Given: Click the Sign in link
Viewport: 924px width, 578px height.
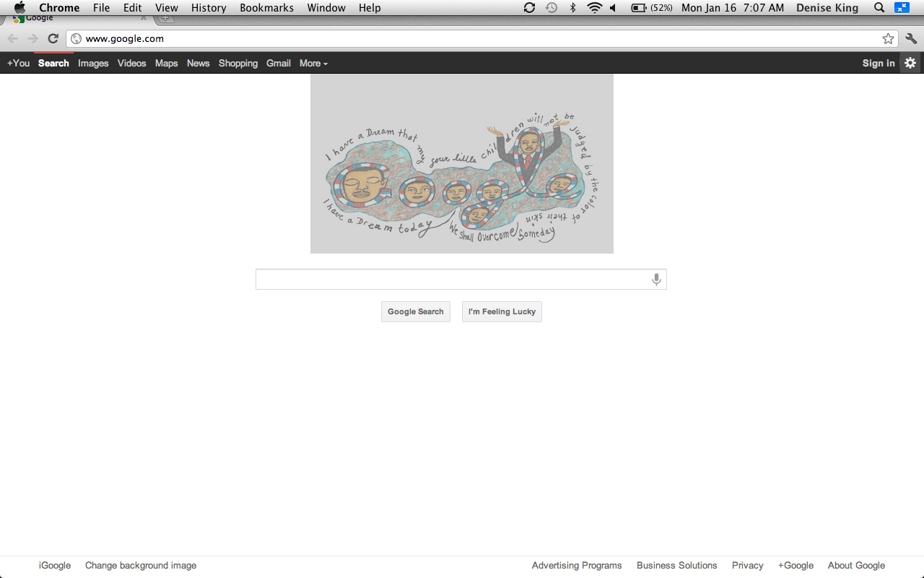Looking at the screenshot, I should click(x=878, y=64).
